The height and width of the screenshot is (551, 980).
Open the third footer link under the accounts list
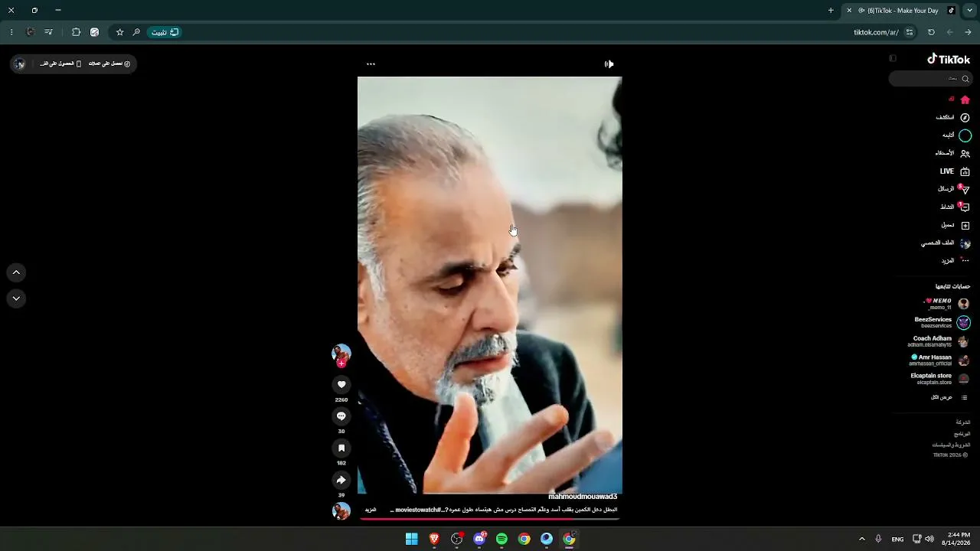click(951, 445)
